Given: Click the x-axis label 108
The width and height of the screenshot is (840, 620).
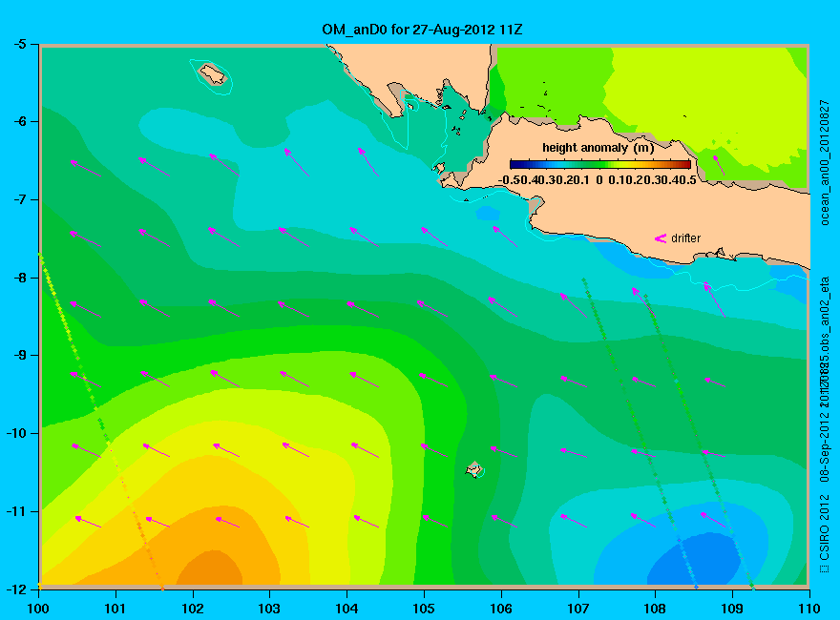Looking at the screenshot, I should pos(655,609).
